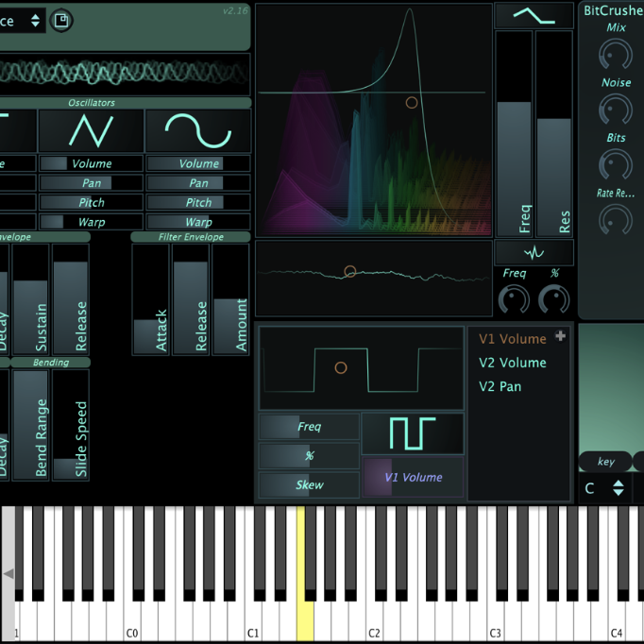This screenshot has height=644, width=644.
Task: Select the sawtooth oscillator waveform
Action: (91, 130)
